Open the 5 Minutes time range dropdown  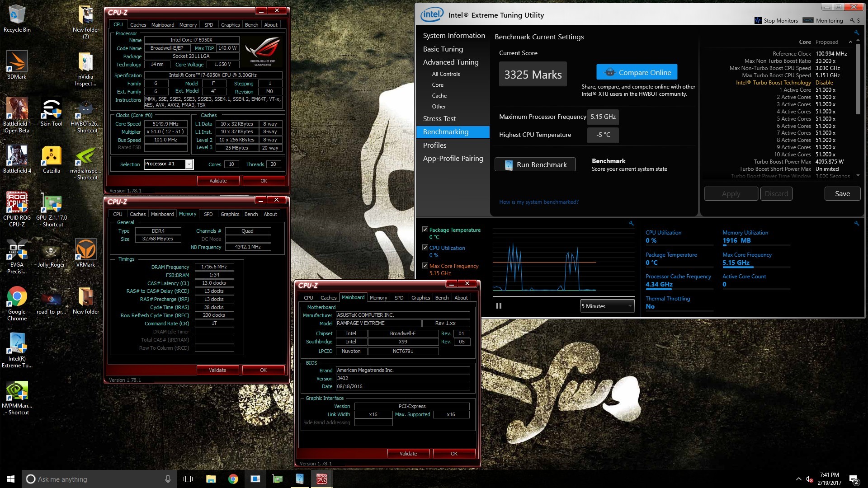point(607,306)
